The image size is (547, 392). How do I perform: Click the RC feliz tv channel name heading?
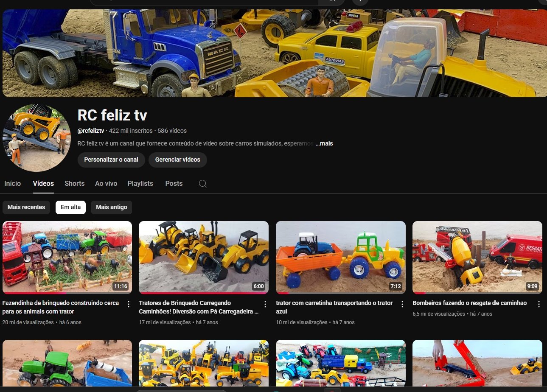click(112, 115)
